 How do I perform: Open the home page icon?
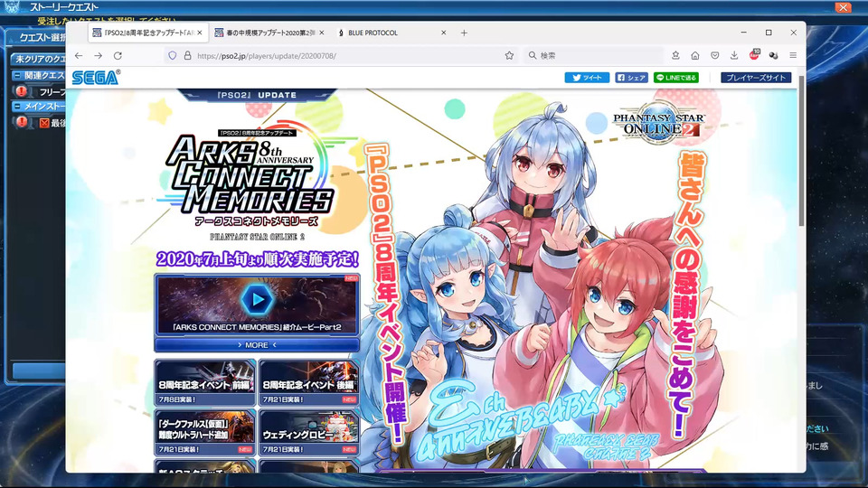(x=695, y=55)
